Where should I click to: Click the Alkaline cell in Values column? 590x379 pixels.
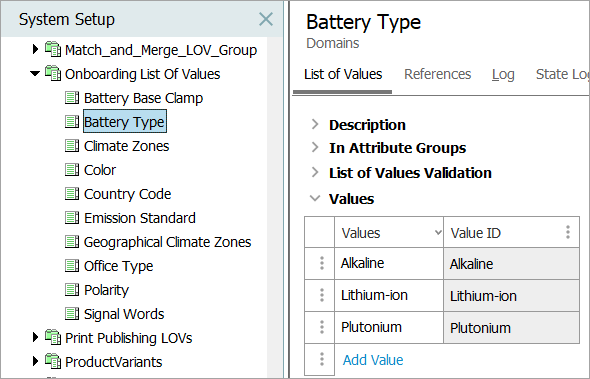pyautogui.click(x=389, y=263)
